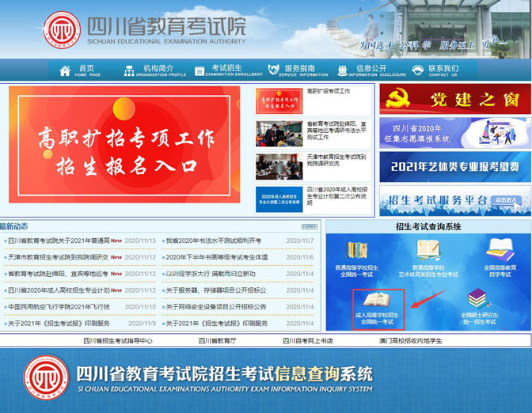Open 成人高等学校招生全国统一考试 book icon
532x413 pixels.
(377, 300)
